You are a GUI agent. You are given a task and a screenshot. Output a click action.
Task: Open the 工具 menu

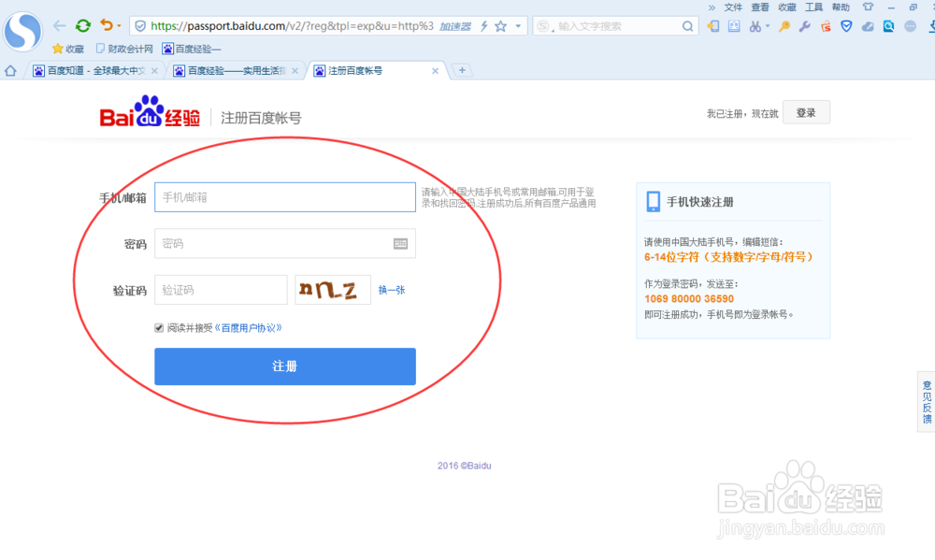click(814, 7)
